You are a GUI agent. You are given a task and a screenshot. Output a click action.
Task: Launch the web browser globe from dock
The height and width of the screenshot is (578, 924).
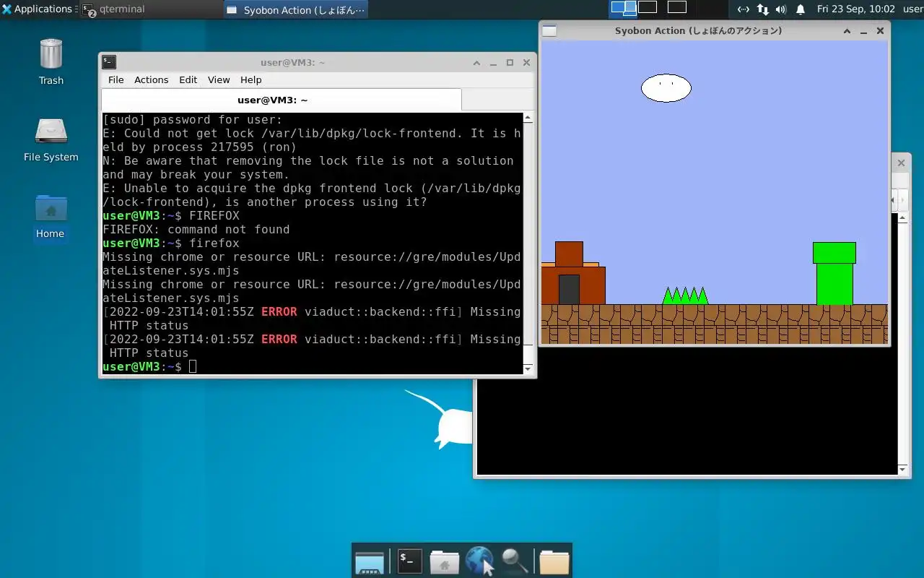(x=479, y=561)
